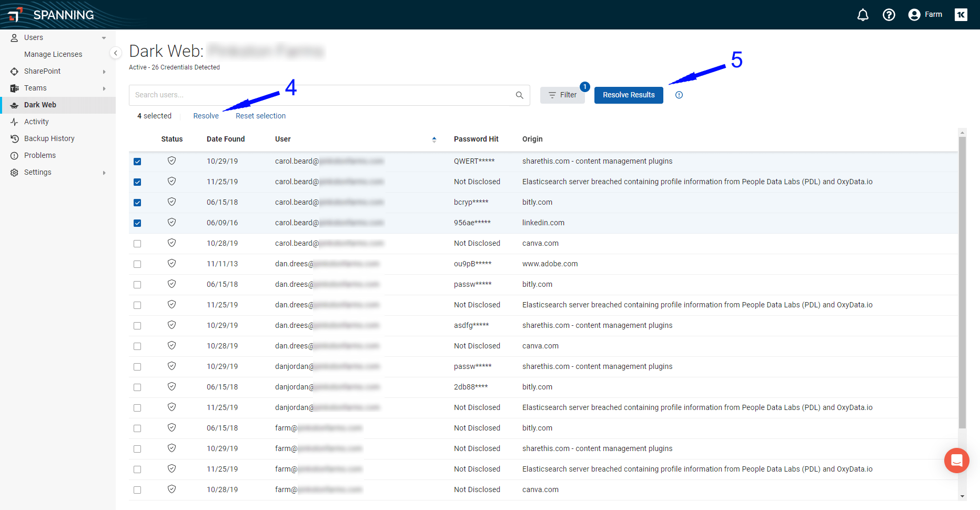The height and width of the screenshot is (510, 980).
Task: Check dan.drees 11/11/13 adobe.com row
Action: click(x=137, y=264)
